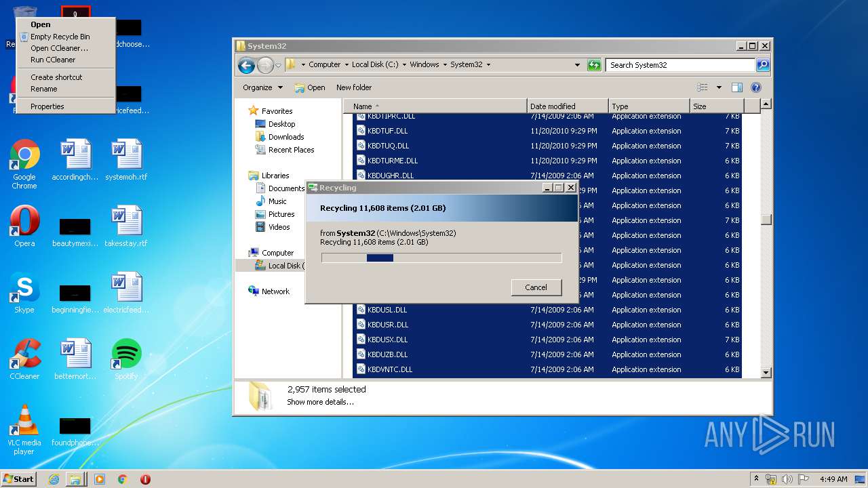Open CCleaner desktop shortcut
This screenshot has width=868, height=488.
click(24, 359)
